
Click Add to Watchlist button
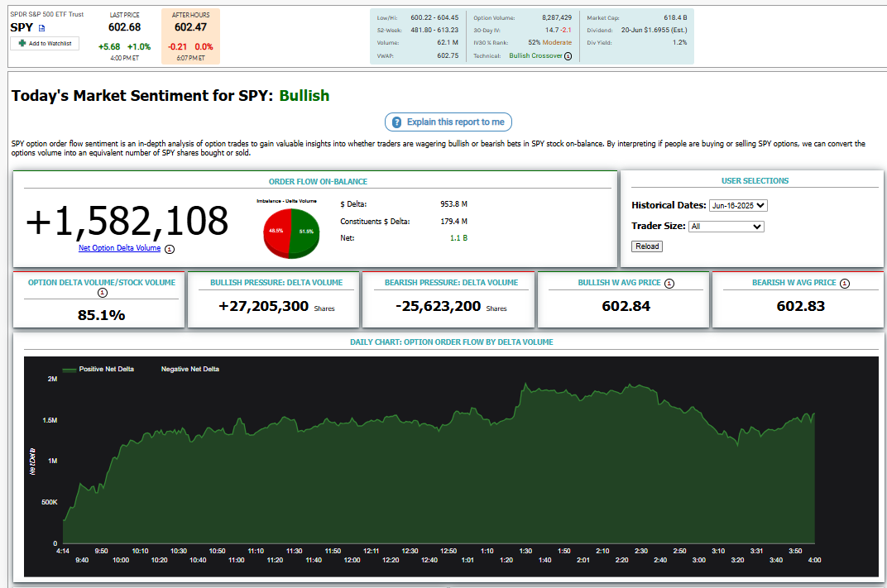[45, 44]
